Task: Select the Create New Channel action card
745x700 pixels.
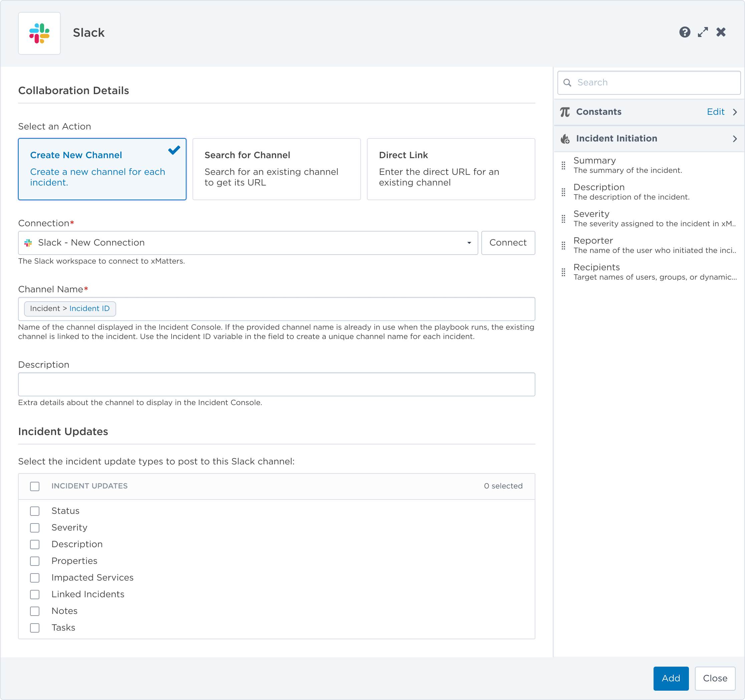Action: click(x=102, y=169)
